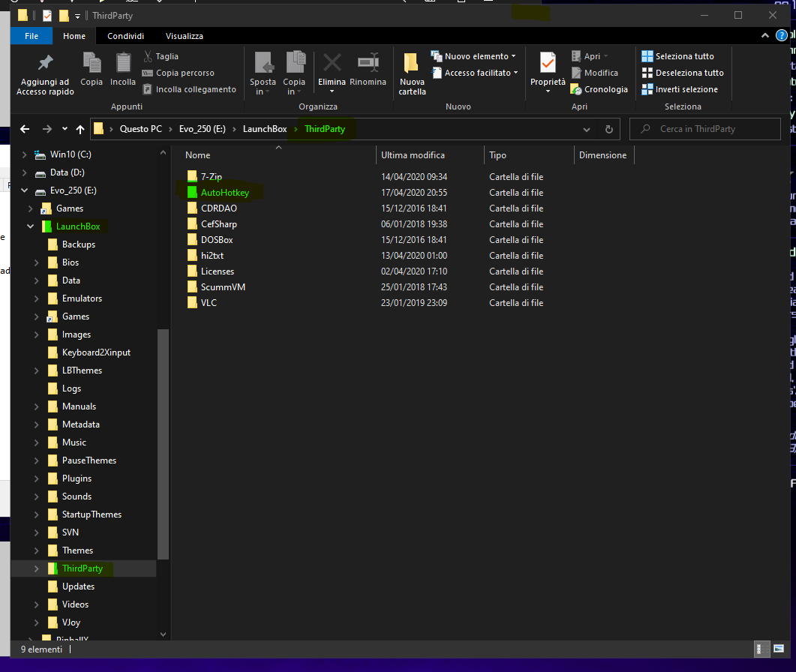Open address bar history dropdown
This screenshot has width=796, height=672.
(x=587, y=129)
